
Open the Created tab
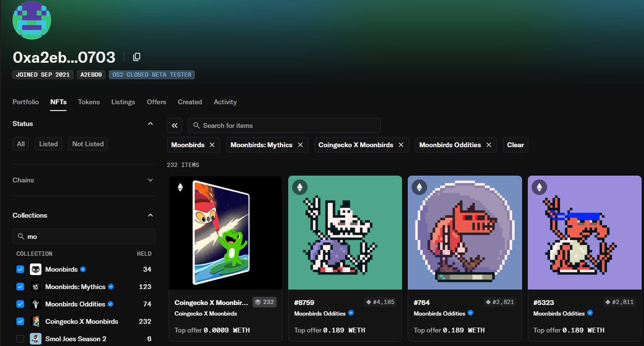coord(190,102)
